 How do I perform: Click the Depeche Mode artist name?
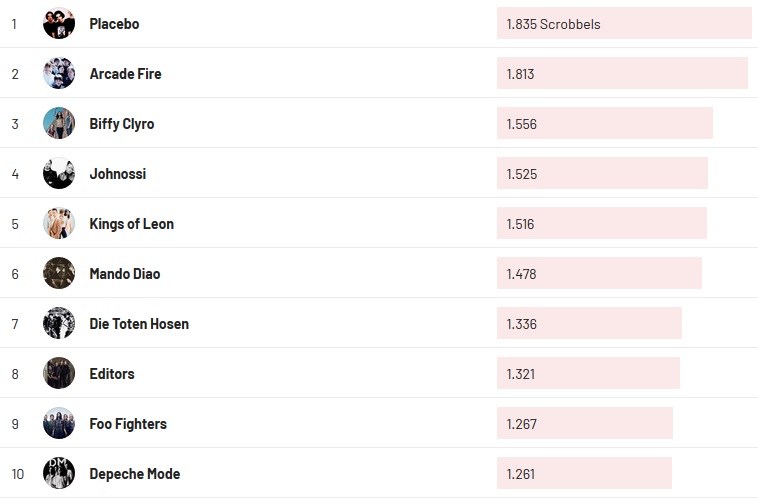point(134,474)
